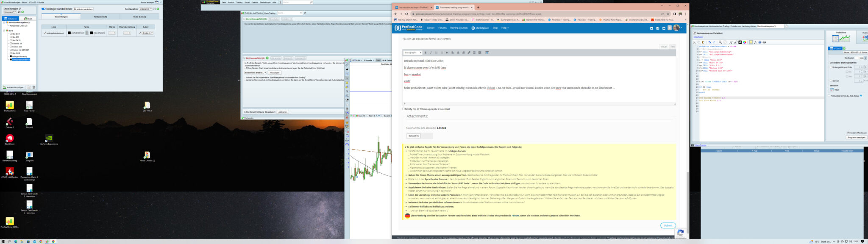Open the Chartdarstellung line style dropdown
868x244 pixels.
pos(127,33)
